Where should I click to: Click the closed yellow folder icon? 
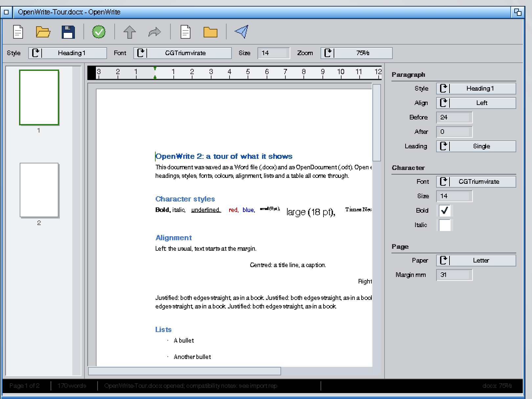click(x=211, y=32)
